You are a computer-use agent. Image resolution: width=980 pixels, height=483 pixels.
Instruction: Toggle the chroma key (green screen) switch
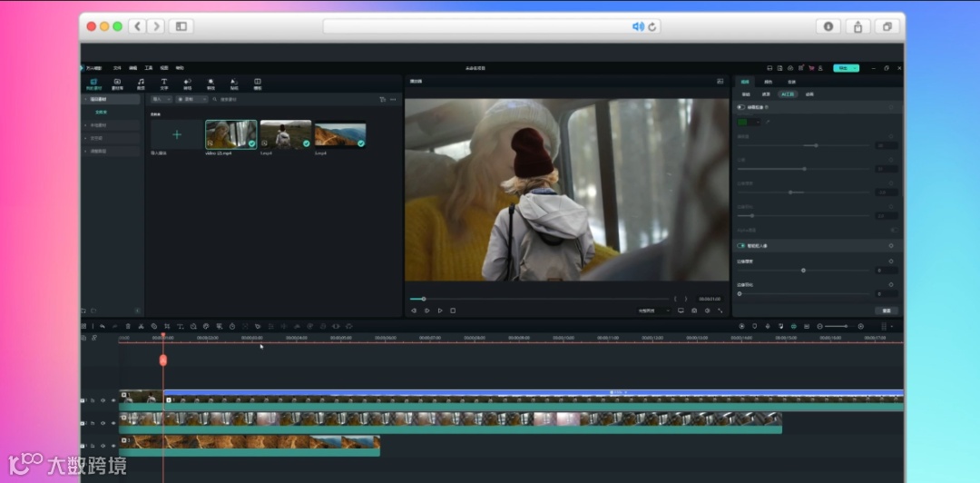pos(741,107)
